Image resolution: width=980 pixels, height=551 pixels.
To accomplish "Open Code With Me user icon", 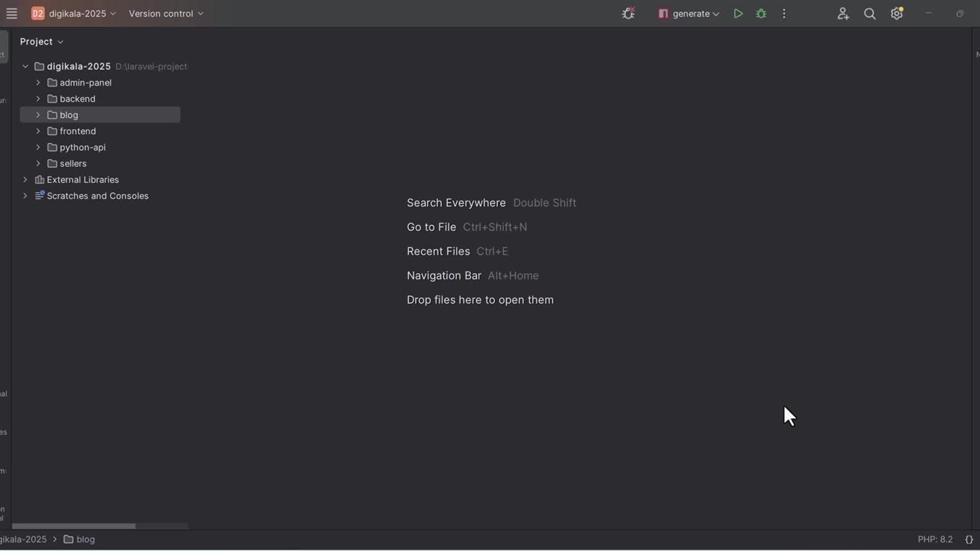I will click(x=843, y=14).
